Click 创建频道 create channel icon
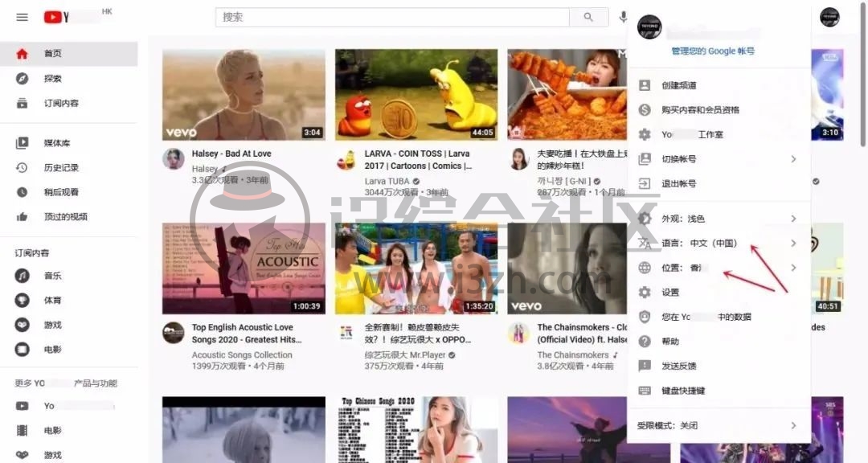The height and width of the screenshot is (463, 868). [645, 85]
